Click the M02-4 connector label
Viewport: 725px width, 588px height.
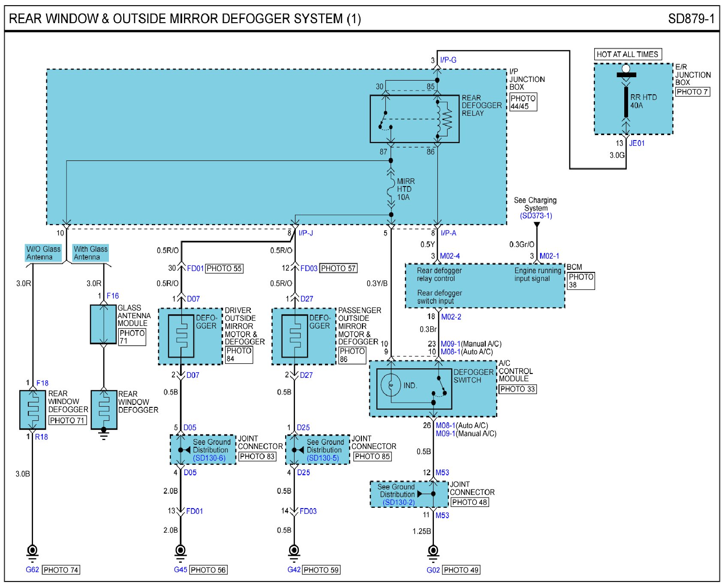[x=450, y=256]
